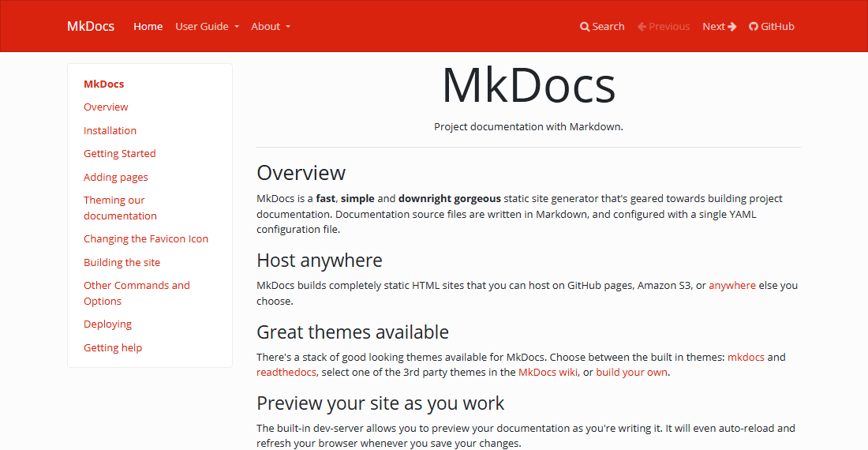Jump to Overview in sidebar
The width and height of the screenshot is (868, 450).
(x=106, y=107)
